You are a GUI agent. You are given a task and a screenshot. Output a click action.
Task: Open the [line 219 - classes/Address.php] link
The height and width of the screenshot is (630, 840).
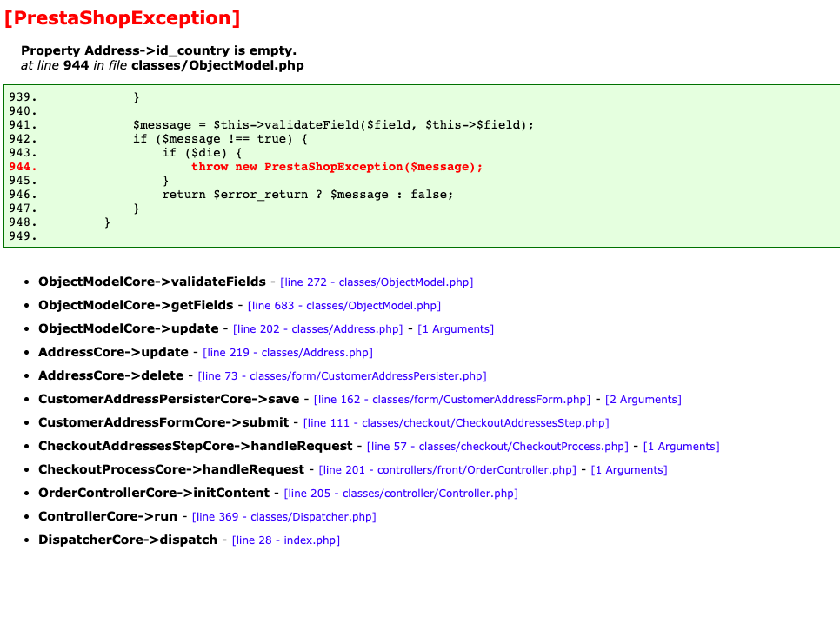click(288, 353)
